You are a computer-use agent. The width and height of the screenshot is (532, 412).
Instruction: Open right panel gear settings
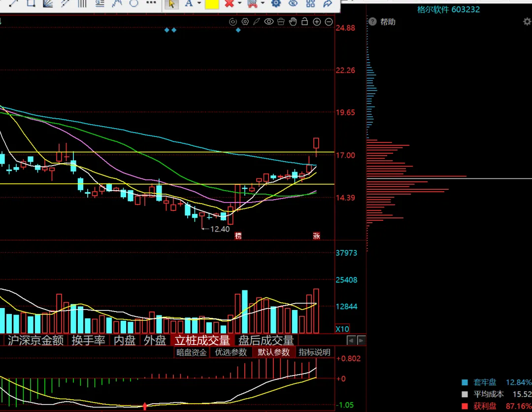[x=527, y=22]
